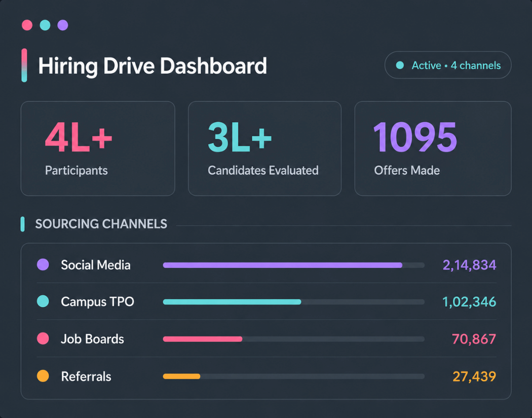The image size is (532, 418).
Task: Click the teal dot beside Campus TPO
Action: point(43,301)
